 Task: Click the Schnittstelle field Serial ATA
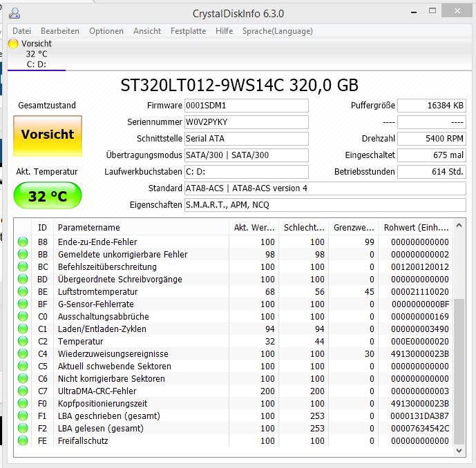click(247, 139)
